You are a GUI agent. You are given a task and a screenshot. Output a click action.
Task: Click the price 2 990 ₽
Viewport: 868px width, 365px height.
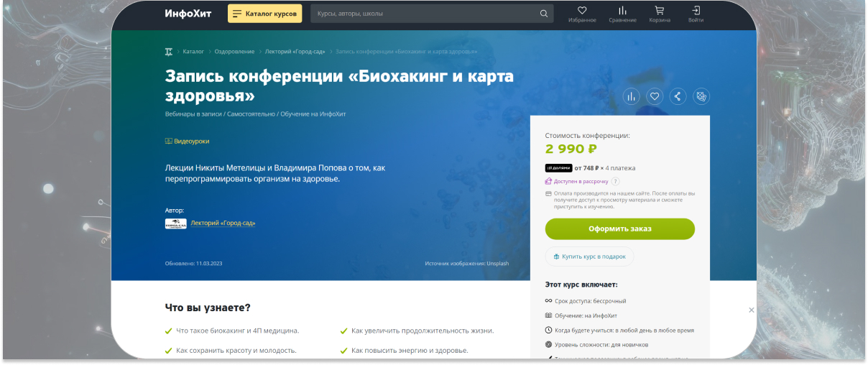[571, 149]
